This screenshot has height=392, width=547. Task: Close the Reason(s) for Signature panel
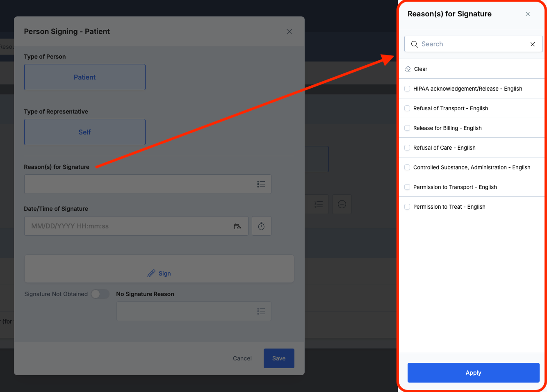527,14
